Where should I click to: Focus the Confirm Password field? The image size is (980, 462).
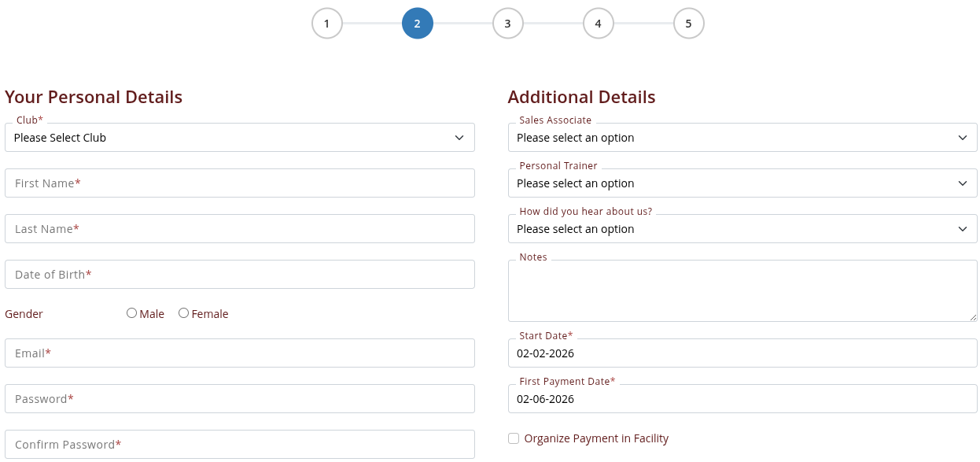239,445
